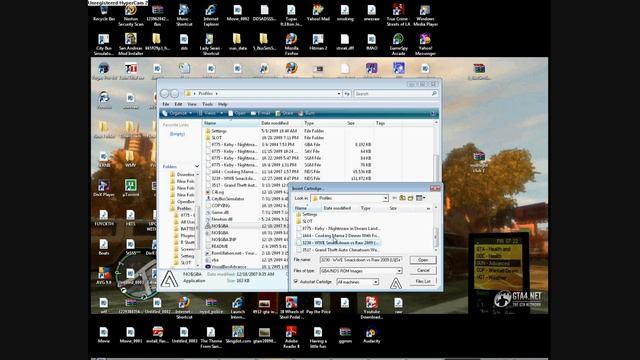Viewport: 640px width, 360px height.
Task: Click the Explorer Search box
Action: 396,93
